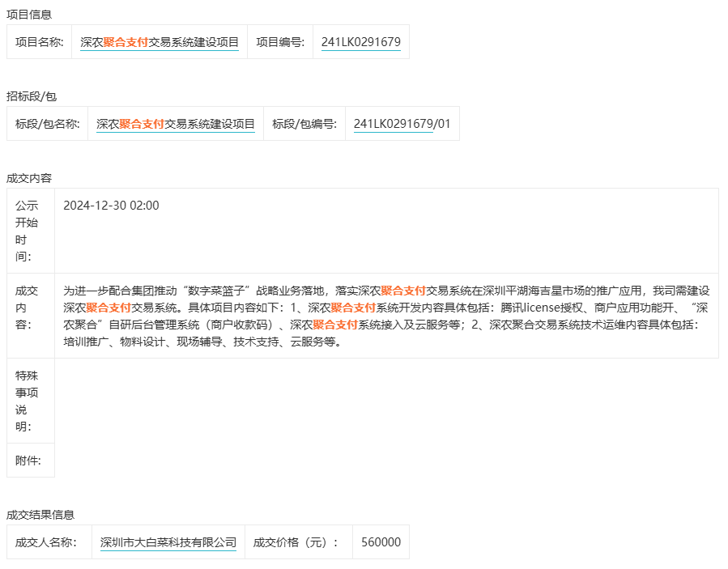This screenshot has width=728, height=569.
Task: Click the 项目名称: label cell
Action: click(x=40, y=42)
